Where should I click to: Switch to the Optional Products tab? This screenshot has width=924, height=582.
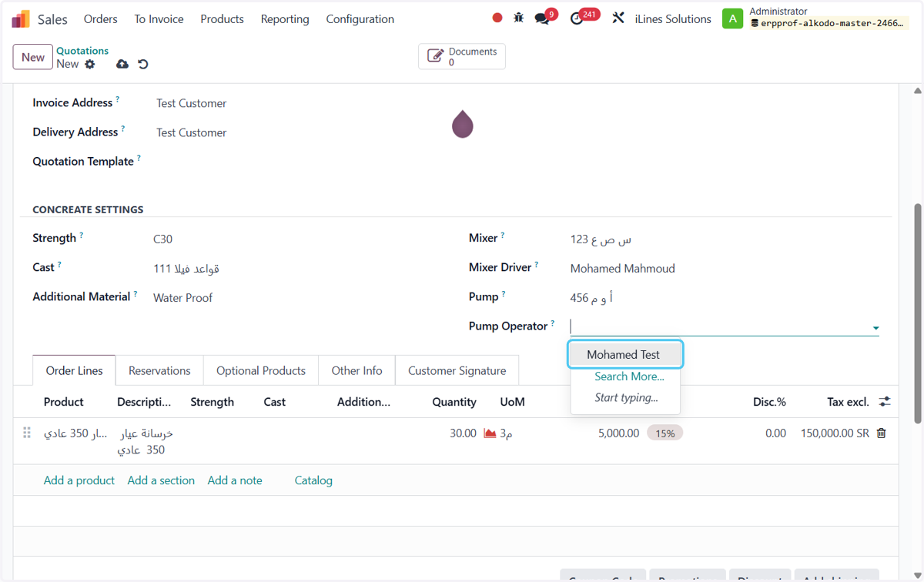click(x=261, y=370)
